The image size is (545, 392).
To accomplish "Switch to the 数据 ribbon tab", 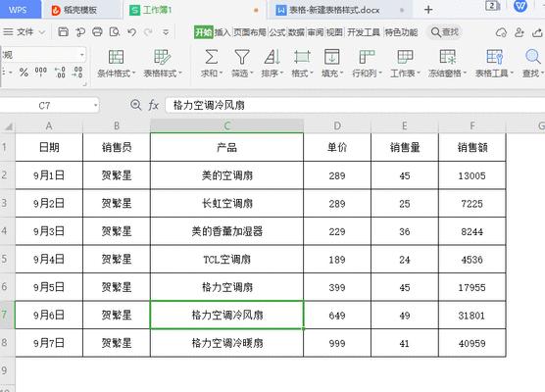I will coord(296,32).
